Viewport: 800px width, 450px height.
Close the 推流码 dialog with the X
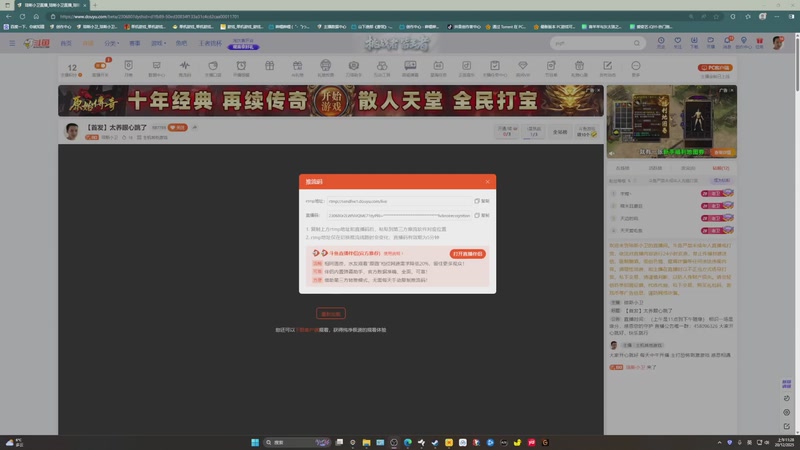coord(487,182)
